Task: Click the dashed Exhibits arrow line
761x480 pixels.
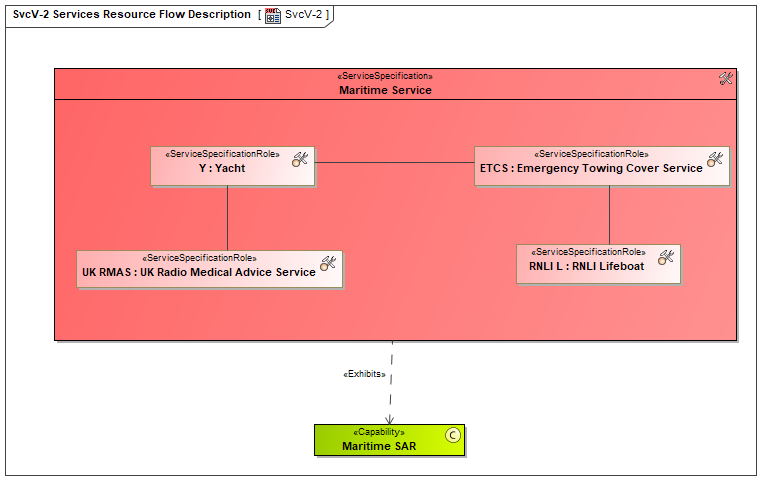Action: pos(391,382)
